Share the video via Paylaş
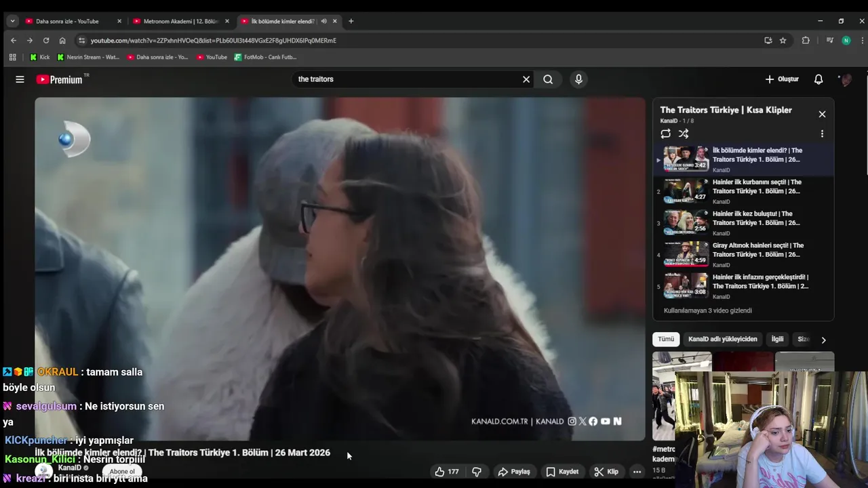 point(514,472)
